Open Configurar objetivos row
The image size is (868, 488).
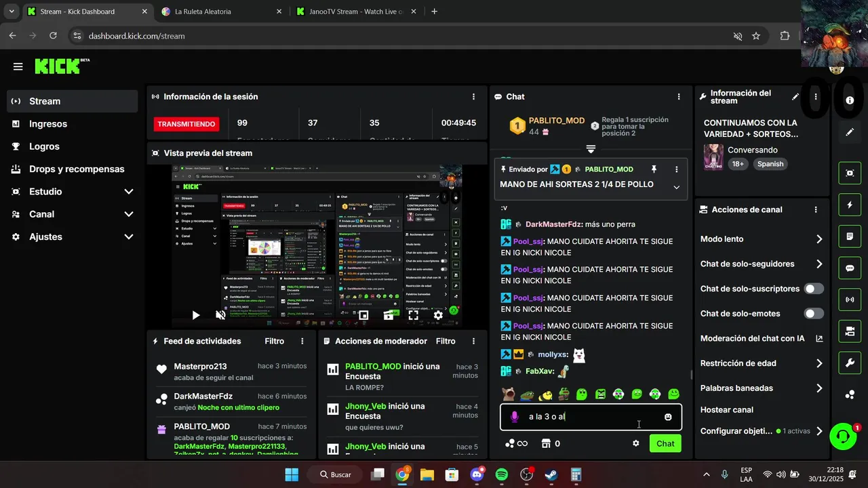pos(762,431)
